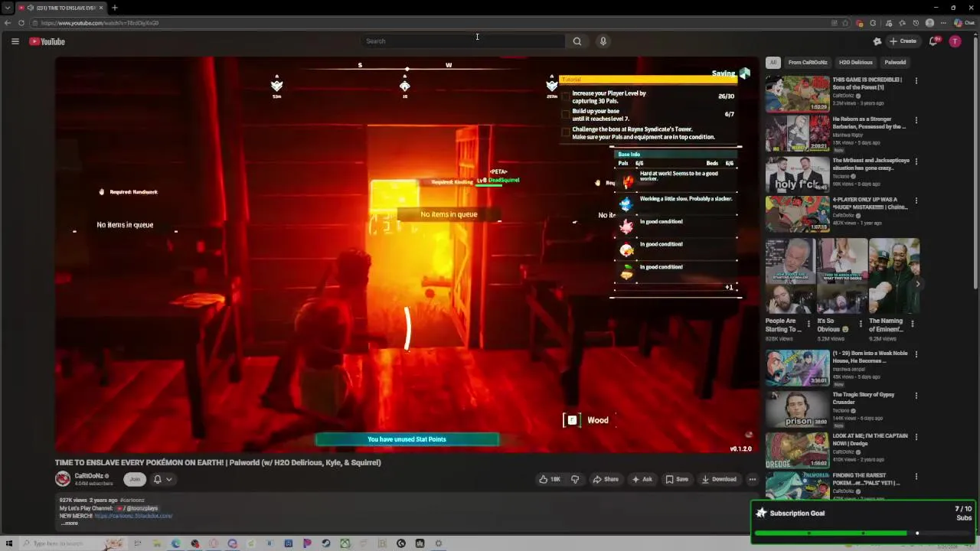Open subscription notification preferences bell dropdown
The height and width of the screenshot is (551, 980).
(162, 479)
